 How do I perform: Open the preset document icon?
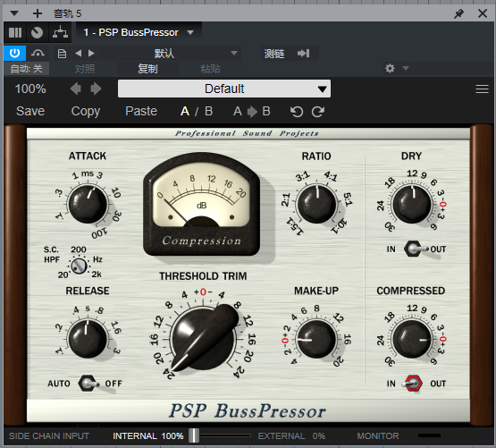pyautogui.click(x=62, y=54)
